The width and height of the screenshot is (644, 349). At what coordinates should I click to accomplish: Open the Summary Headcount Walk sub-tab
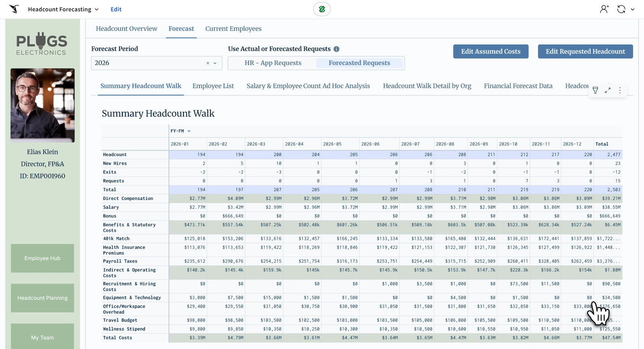pyautogui.click(x=141, y=86)
